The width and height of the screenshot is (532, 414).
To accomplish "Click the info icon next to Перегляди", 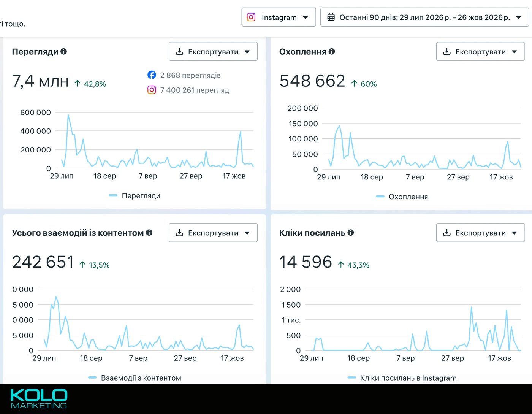I will (x=64, y=51).
